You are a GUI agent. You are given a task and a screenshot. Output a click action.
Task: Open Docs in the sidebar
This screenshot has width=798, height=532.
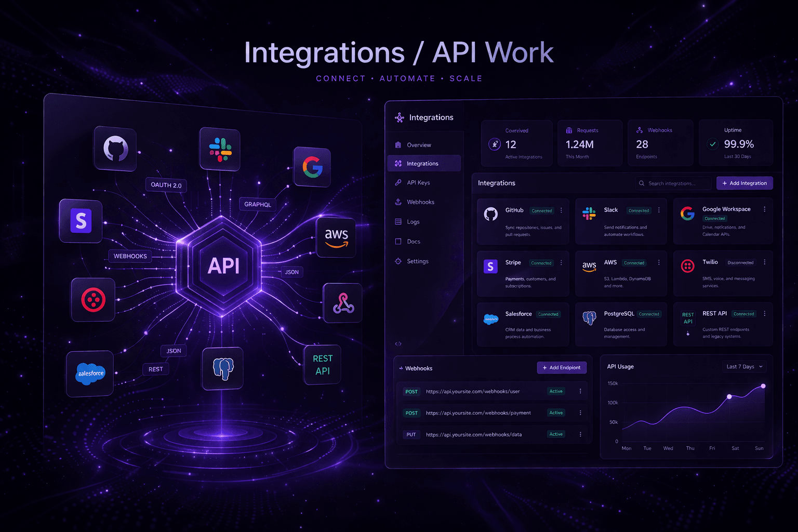pyautogui.click(x=424, y=242)
